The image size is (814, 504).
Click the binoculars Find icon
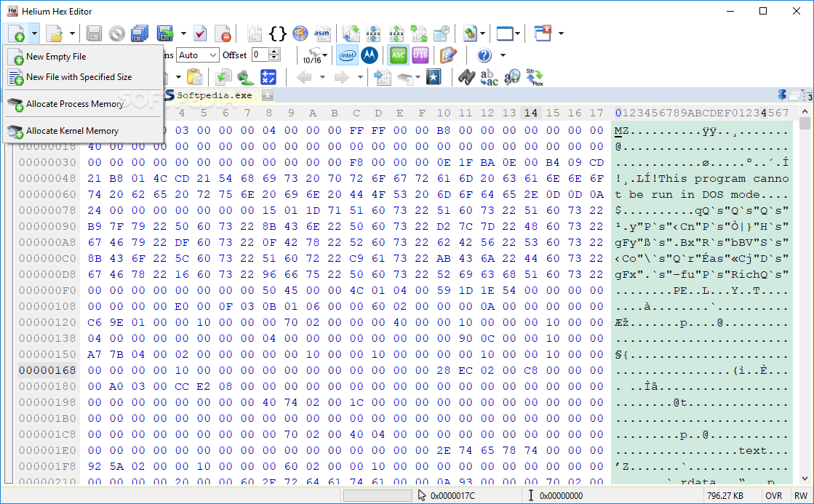(x=466, y=77)
